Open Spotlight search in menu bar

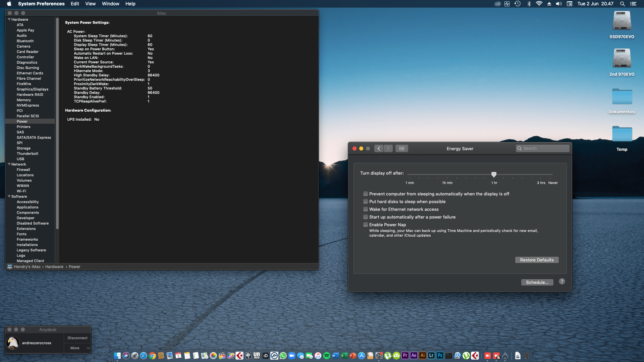coord(622,4)
